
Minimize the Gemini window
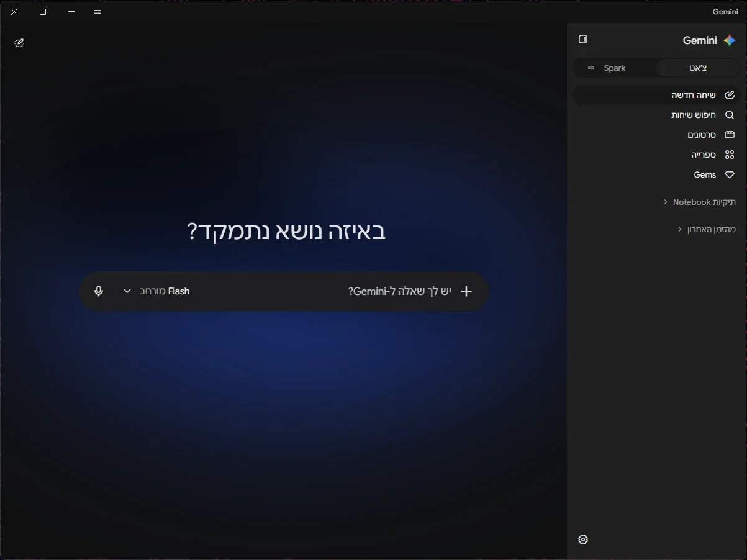[71, 12]
